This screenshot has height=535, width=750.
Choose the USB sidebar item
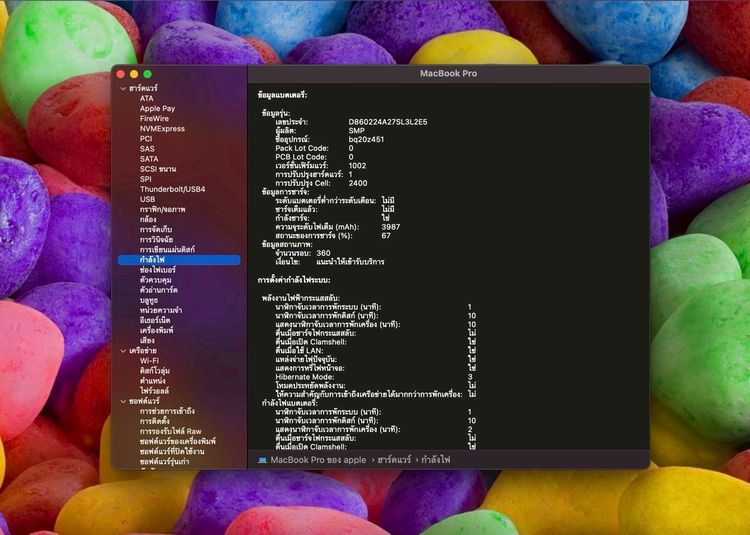click(x=147, y=199)
